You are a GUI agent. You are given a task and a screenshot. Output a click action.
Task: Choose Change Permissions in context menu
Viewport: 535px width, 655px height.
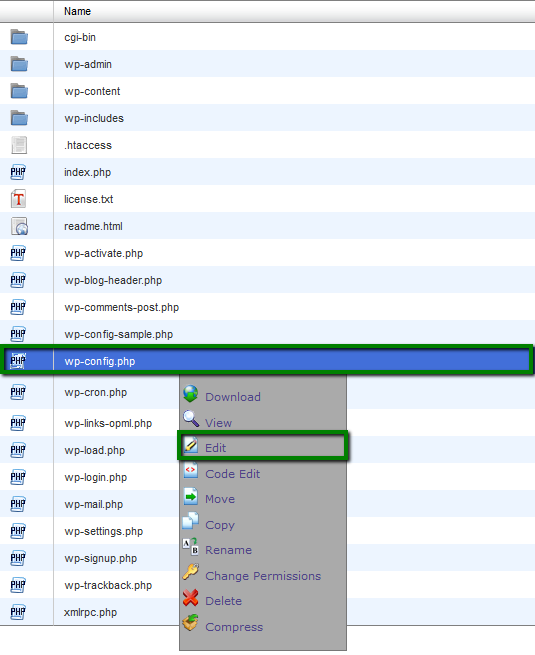(x=263, y=576)
